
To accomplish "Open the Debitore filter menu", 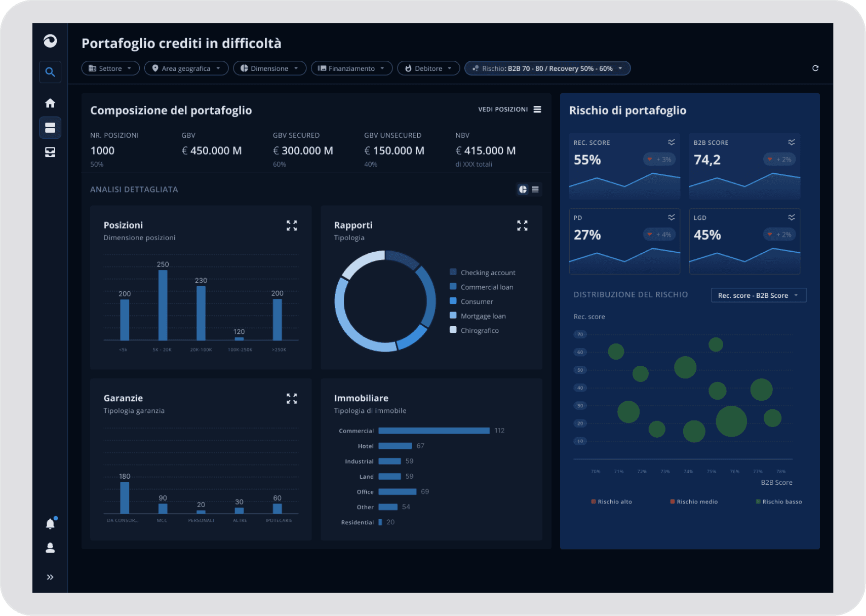I will point(428,68).
